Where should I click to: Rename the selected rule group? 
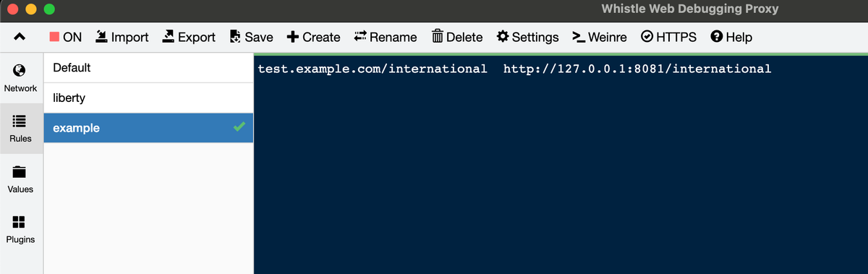386,37
